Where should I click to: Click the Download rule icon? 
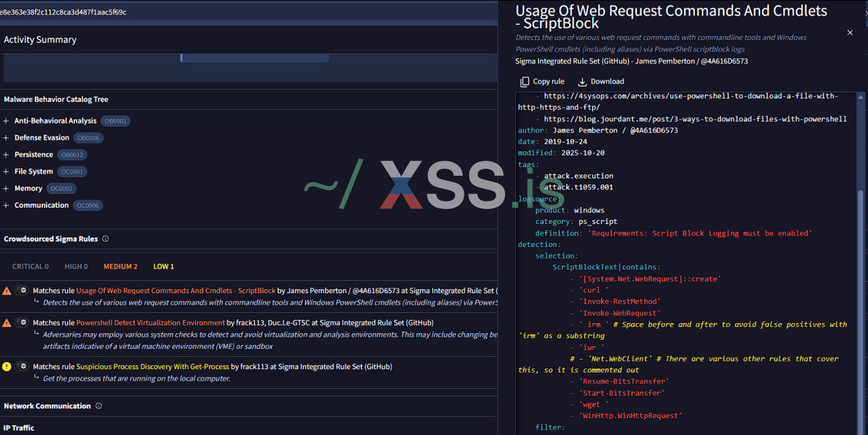pyautogui.click(x=582, y=81)
